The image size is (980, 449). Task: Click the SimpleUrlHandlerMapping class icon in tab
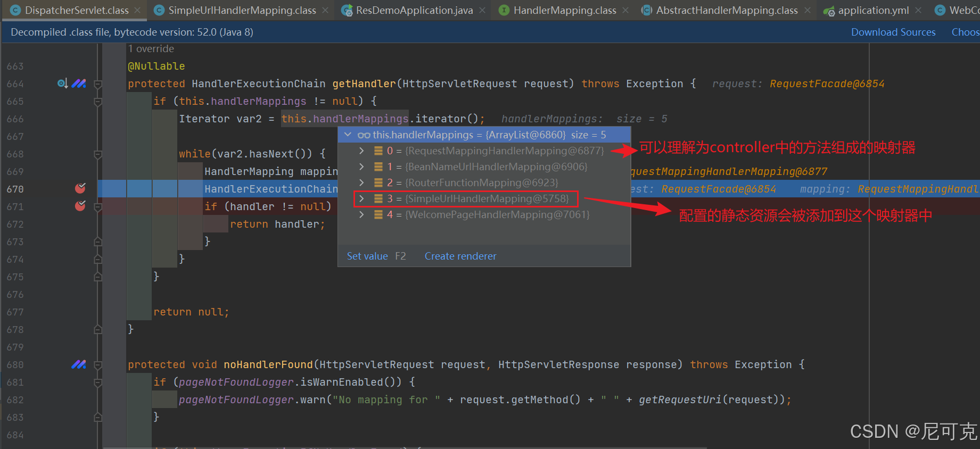tap(159, 10)
